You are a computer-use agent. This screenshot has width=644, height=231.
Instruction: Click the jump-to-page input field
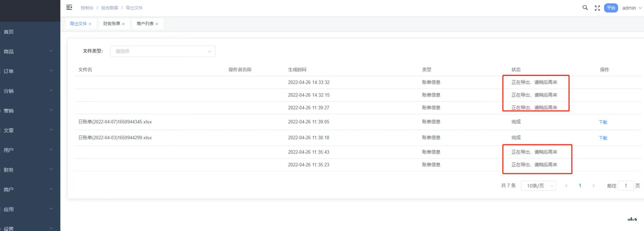tap(626, 186)
